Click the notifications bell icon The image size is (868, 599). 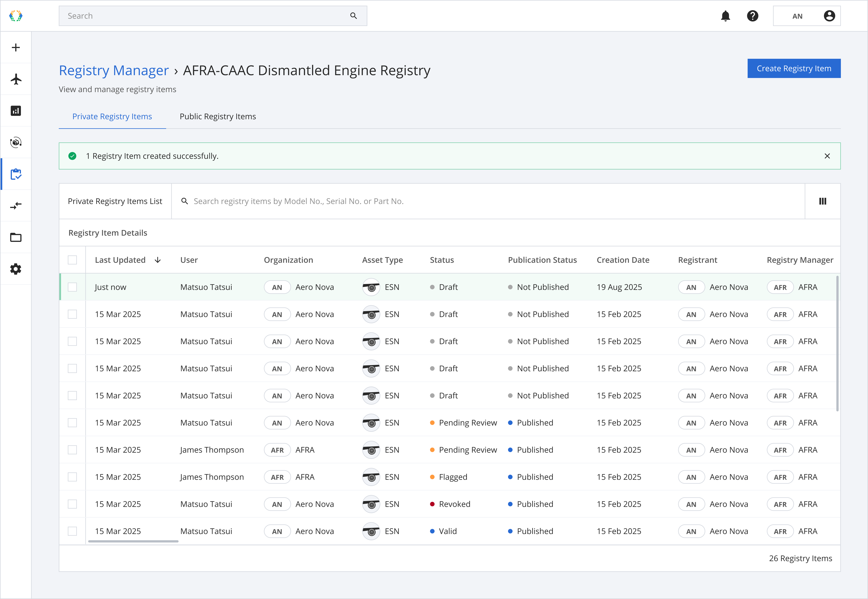click(x=725, y=16)
